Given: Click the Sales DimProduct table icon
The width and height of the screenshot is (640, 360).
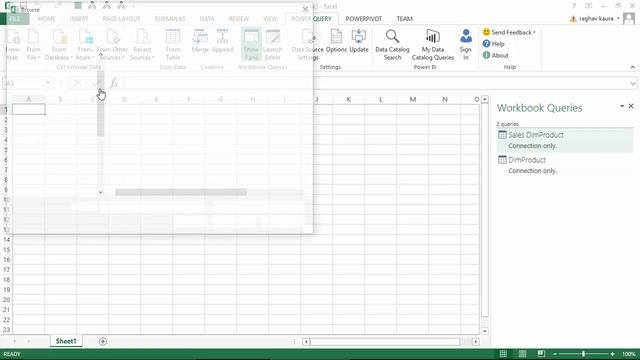Looking at the screenshot, I should [502, 135].
